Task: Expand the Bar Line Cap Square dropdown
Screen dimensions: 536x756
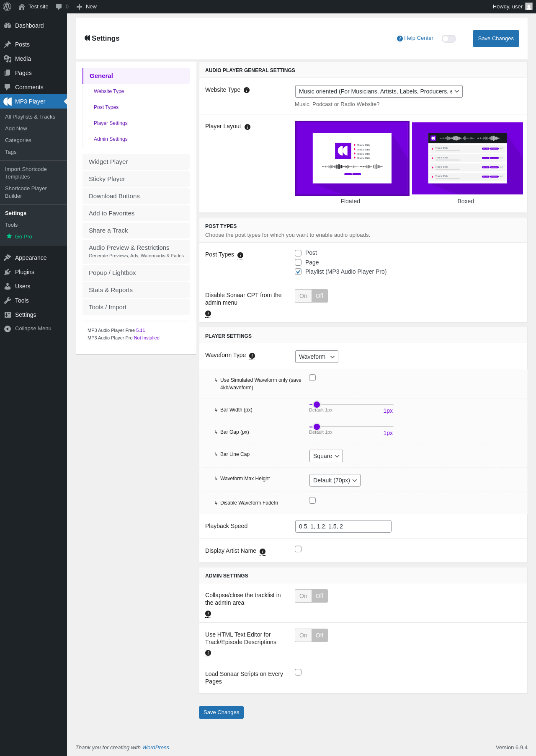Action: [326, 456]
